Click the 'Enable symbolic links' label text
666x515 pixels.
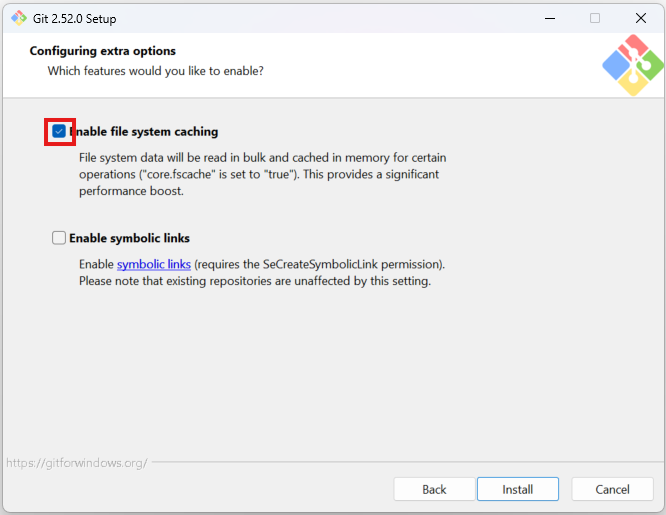(x=129, y=238)
